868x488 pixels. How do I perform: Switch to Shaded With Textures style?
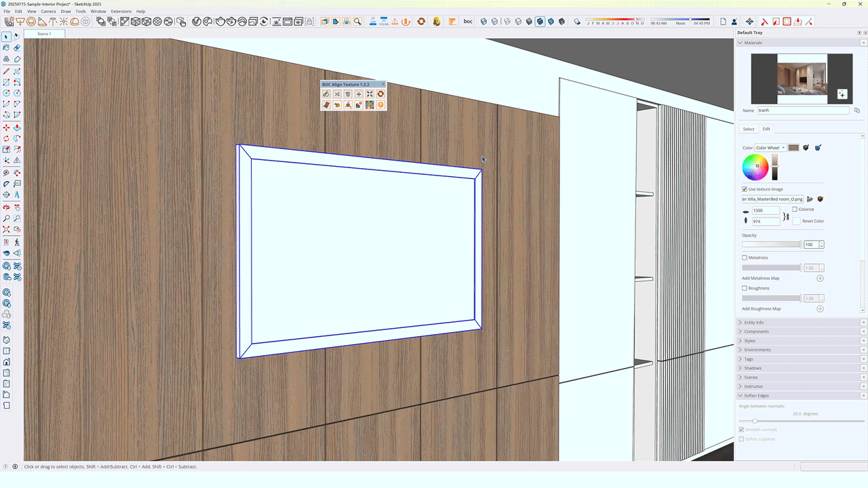540,22
